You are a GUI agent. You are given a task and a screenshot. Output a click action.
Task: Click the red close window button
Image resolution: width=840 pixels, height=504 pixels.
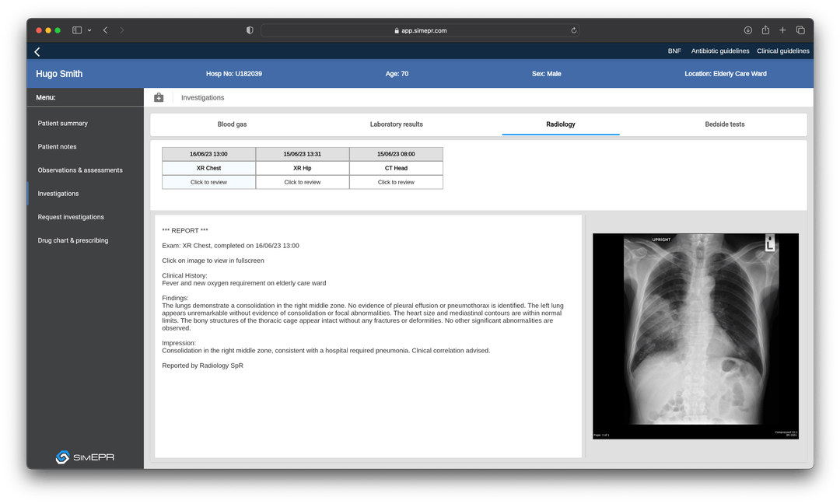(x=39, y=30)
